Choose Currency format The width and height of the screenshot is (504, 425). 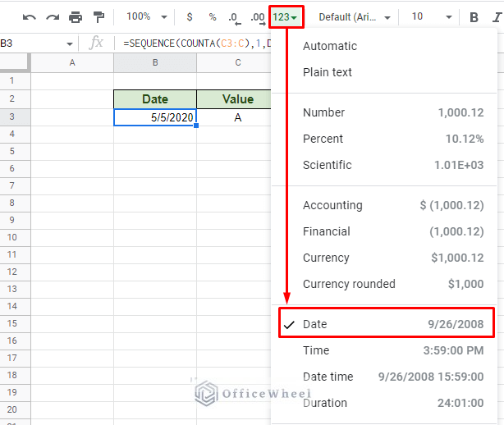pyautogui.click(x=384, y=258)
